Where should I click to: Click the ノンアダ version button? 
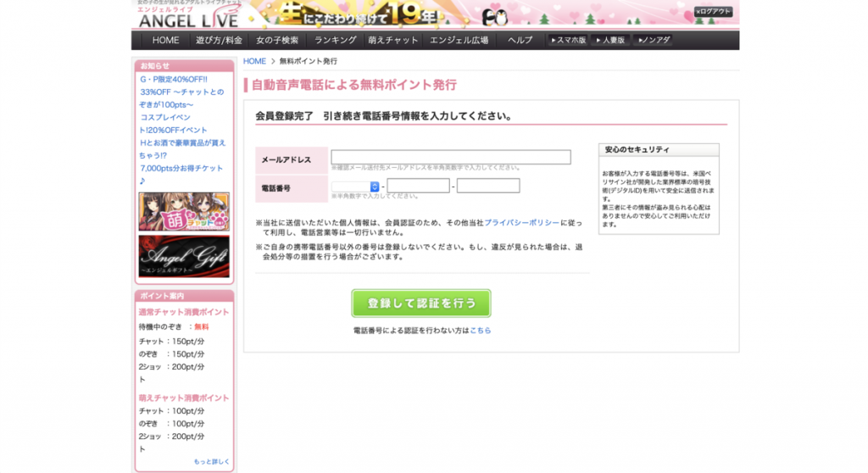coord(653,40)
